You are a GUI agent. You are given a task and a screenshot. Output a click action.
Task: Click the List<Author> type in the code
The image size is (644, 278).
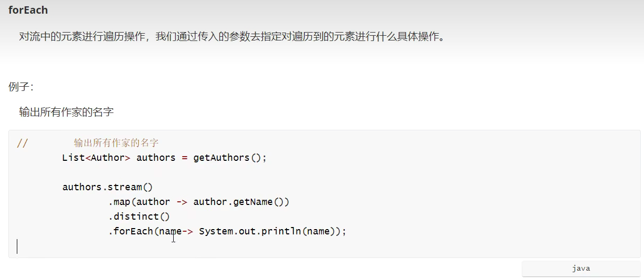96,158
